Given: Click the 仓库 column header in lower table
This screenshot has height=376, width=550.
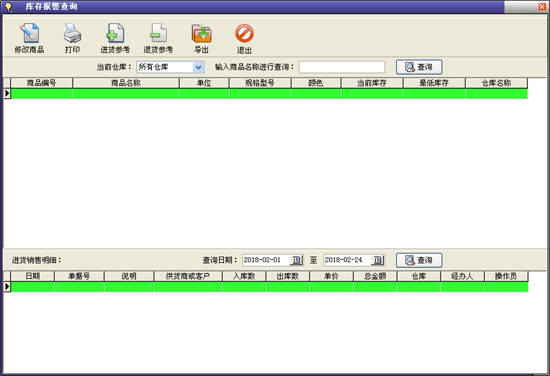Looking at the screenshot, I should (x=418, y=276).
